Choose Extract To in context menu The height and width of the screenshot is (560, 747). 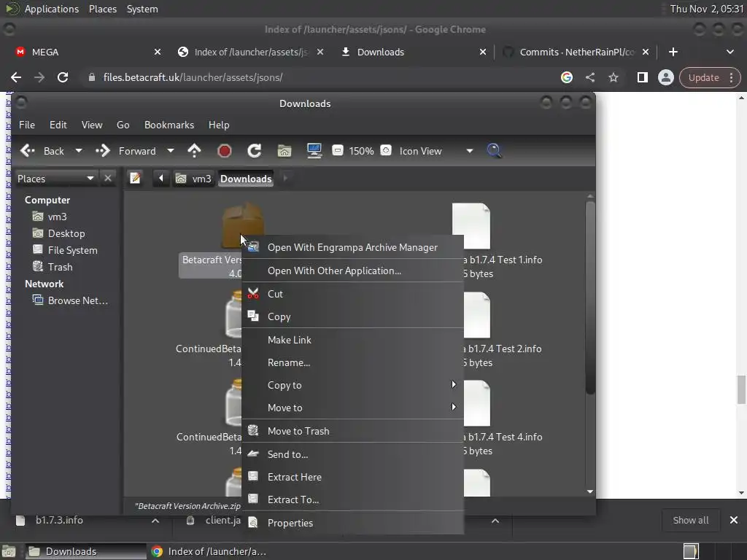click(352, 499)
